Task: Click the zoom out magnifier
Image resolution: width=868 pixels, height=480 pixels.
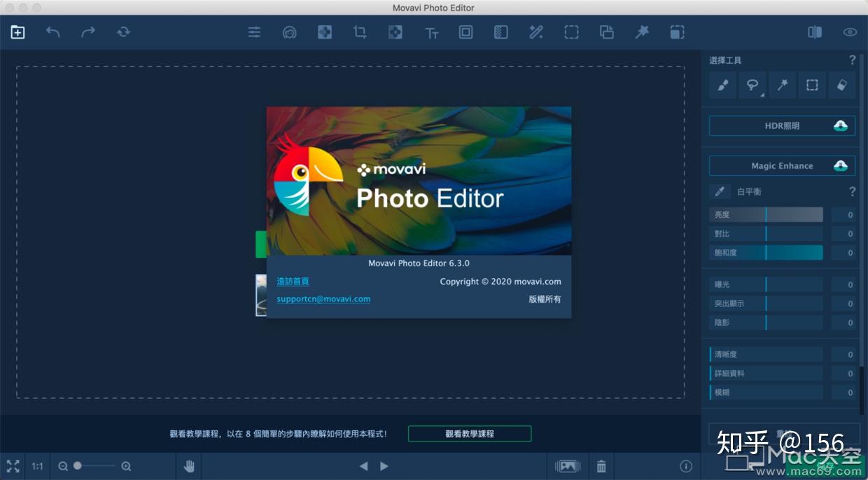Action: click(63, 466)
